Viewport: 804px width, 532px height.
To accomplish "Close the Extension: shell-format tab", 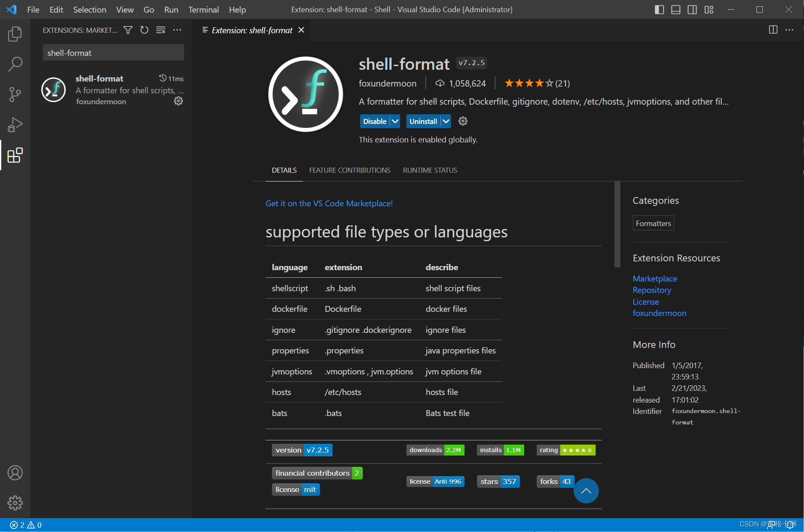I will (301, 30).
